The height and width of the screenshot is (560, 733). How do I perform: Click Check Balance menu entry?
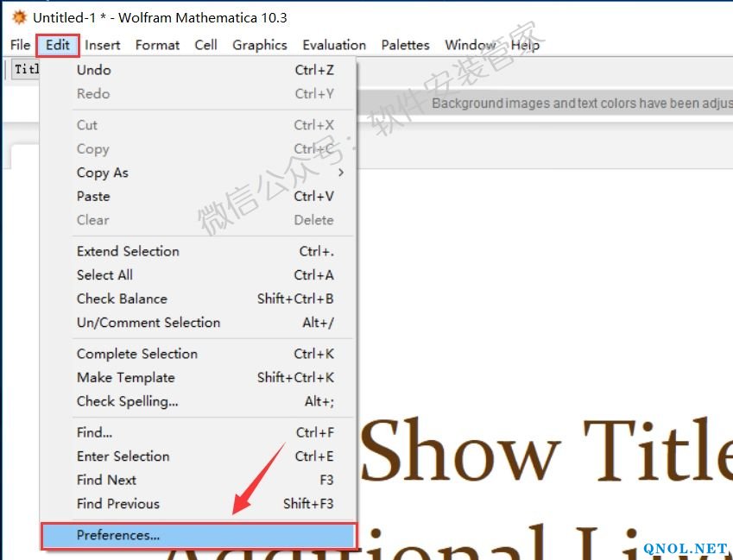[x=122, y=299]
